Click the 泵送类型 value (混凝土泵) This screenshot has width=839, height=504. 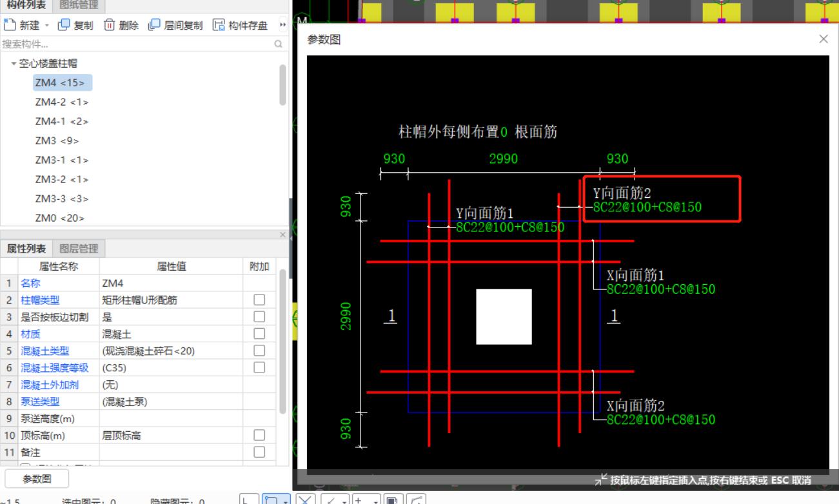[x=171, y=402]
